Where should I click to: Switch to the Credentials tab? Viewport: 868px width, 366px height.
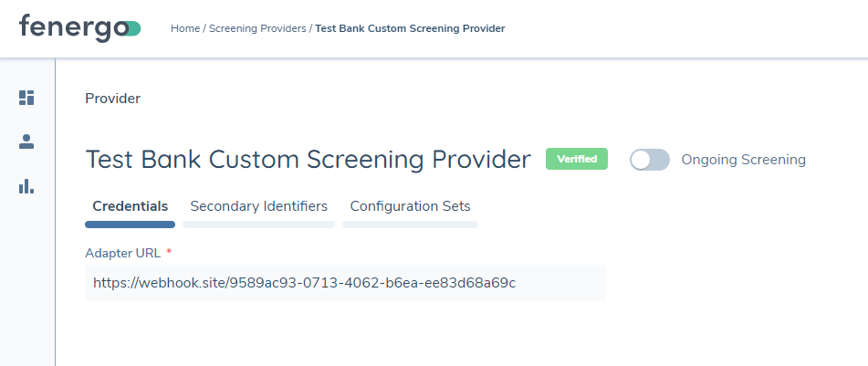(130, 206)
